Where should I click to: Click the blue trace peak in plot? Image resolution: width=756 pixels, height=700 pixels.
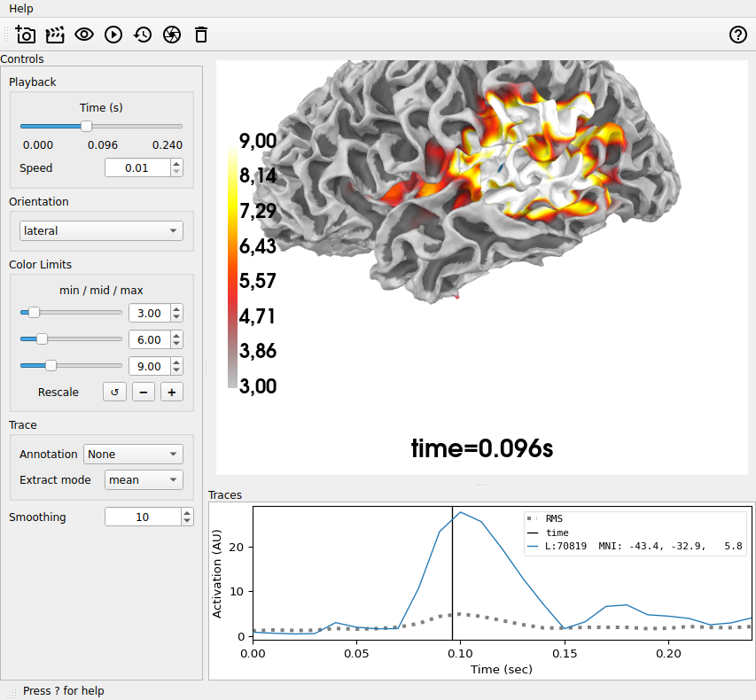pyautogui.click(x=461, y=512)
